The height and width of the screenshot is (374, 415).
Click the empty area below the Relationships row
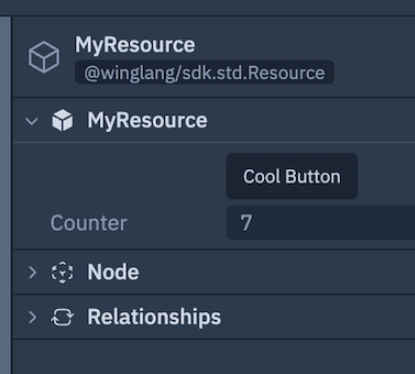point(213,357)
